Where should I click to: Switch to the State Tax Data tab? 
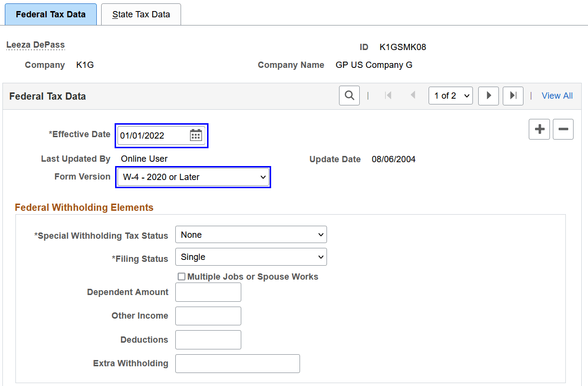[x=141, y=14]
